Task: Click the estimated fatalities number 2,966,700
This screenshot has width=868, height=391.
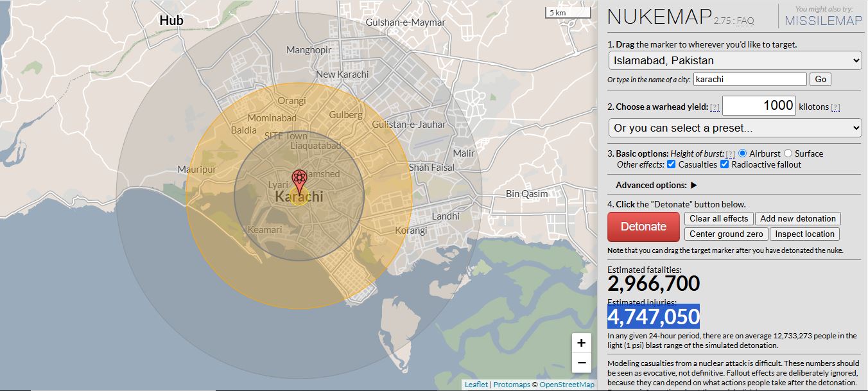Action: pos(654,284)
